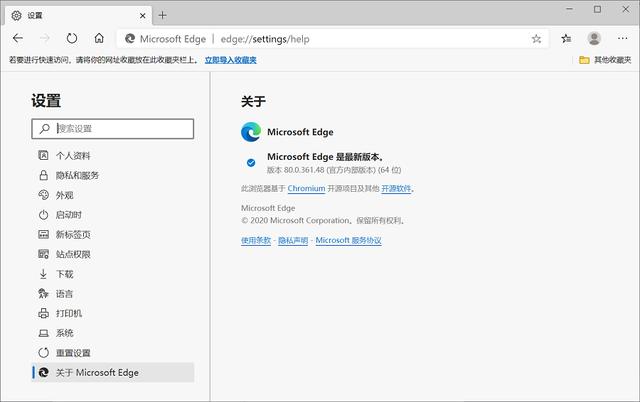Select the 设置 browser tab
Viewport: 640px width, 402px height.
pos(78,16)
